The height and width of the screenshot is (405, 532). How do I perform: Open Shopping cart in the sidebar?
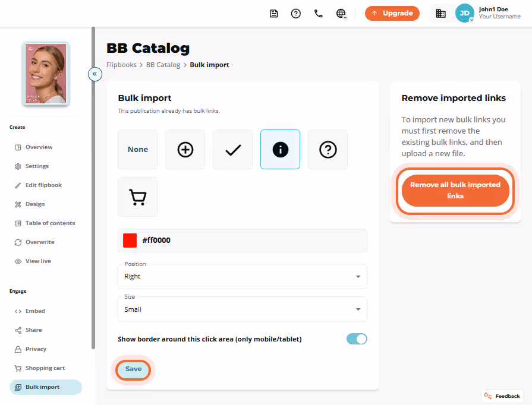(45, 368)
